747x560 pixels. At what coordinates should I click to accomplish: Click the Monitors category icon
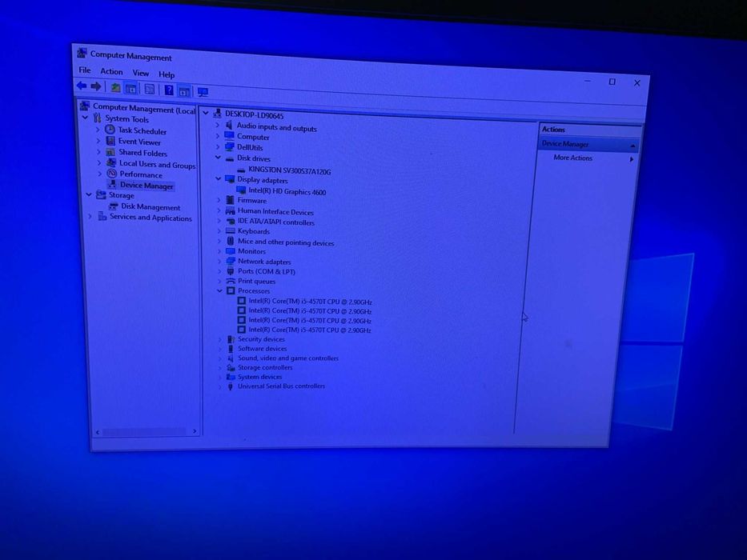tap(231, 251)
